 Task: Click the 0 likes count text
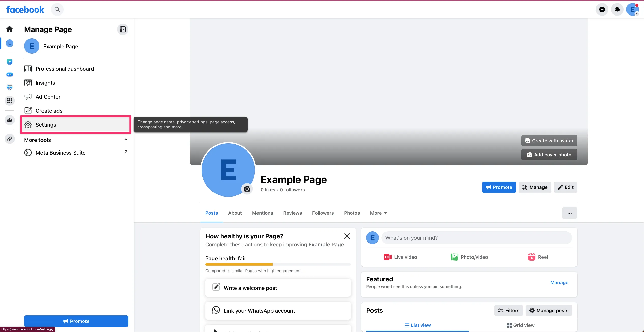click(x=268, y=190)
